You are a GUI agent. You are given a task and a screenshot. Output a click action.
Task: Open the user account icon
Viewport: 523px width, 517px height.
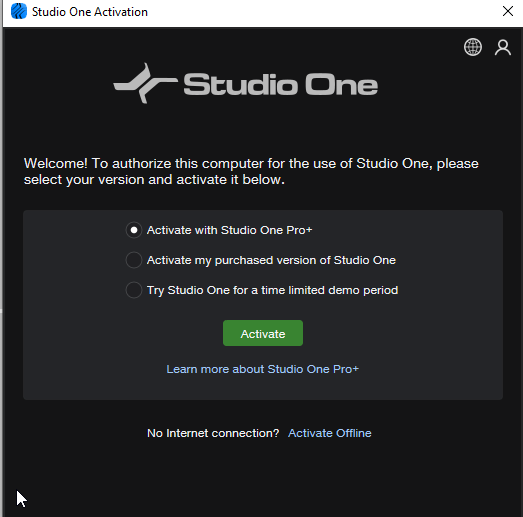point(503,47)
